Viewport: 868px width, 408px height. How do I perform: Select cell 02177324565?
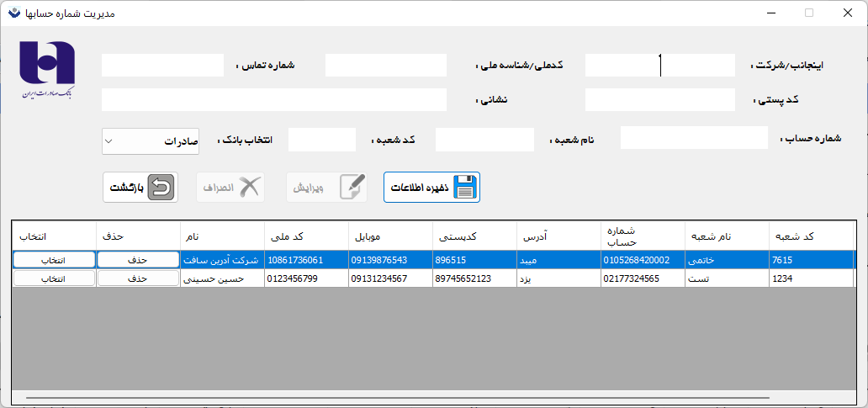(x=643, y=278)
